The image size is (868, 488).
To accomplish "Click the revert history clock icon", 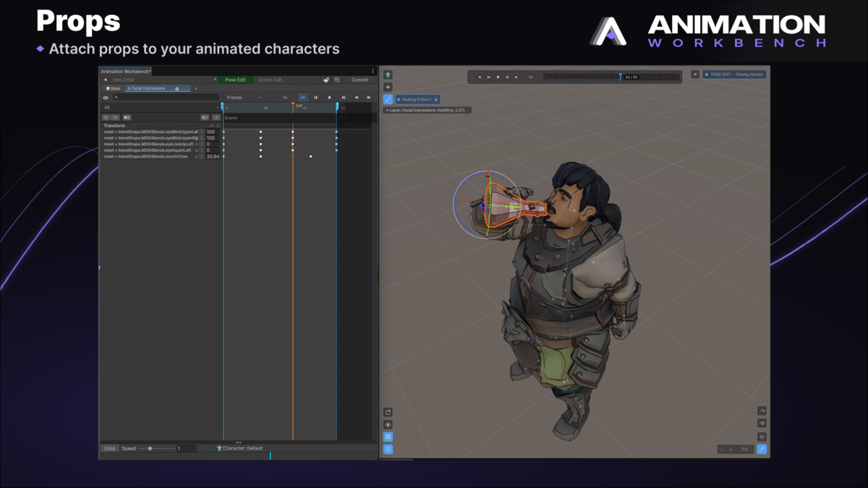I will tap(337, 80).
